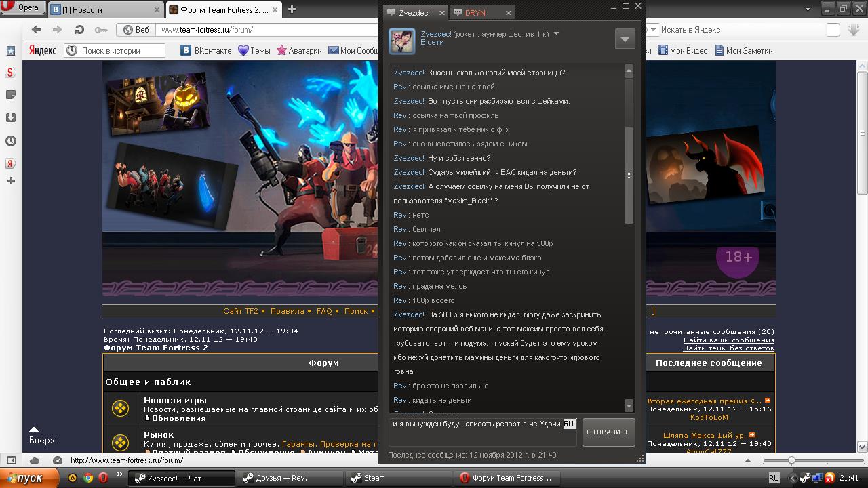Jump up with the "Вверх" button
The width and height of the screenshot is (868, 488).
[41, 436]
